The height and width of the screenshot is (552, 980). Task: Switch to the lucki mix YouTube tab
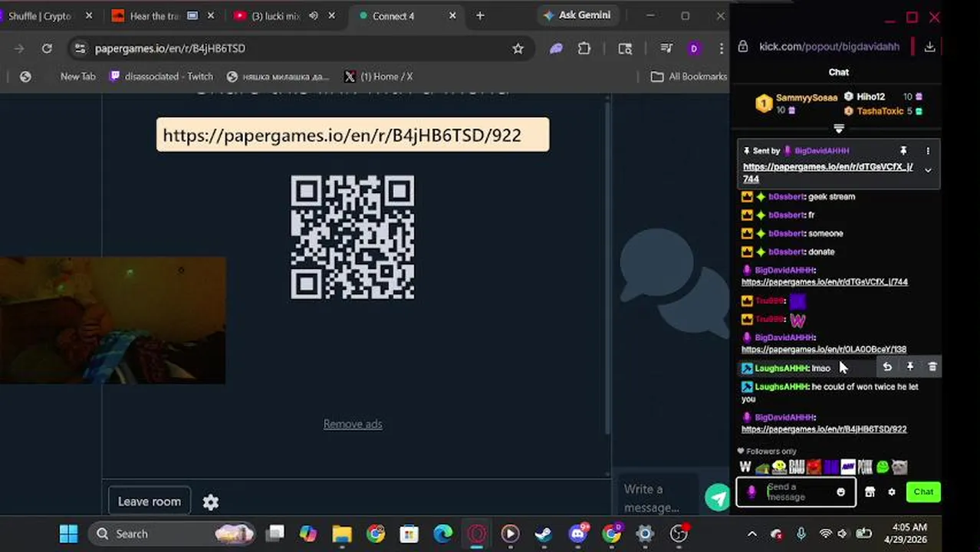[x=276, y=16]
